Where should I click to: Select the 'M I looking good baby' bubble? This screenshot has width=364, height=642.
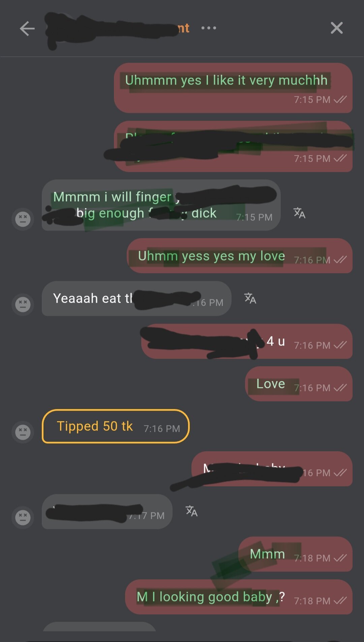(239, 597)
